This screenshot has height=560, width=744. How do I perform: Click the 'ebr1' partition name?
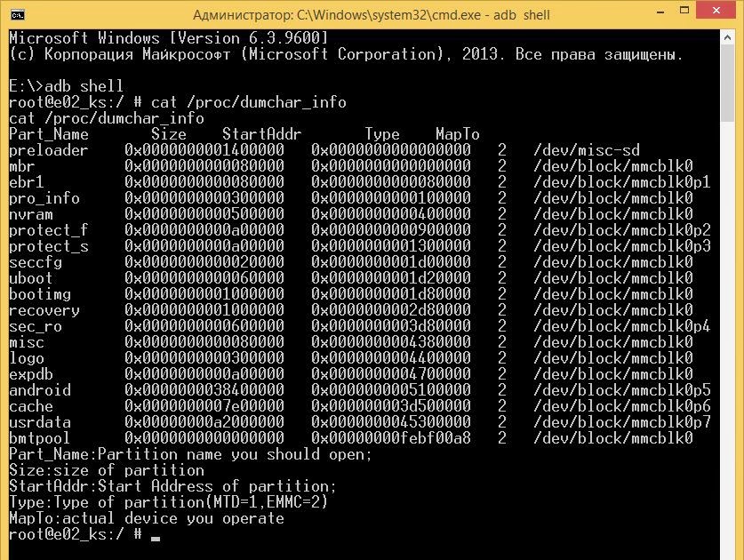click(x=27, y=182)
